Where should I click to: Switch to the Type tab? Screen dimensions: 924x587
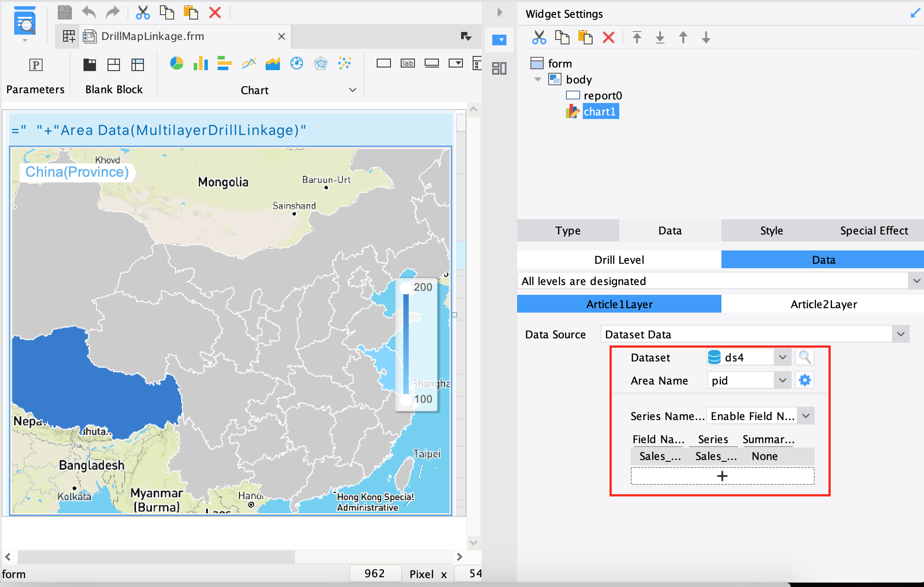(568, 230)
